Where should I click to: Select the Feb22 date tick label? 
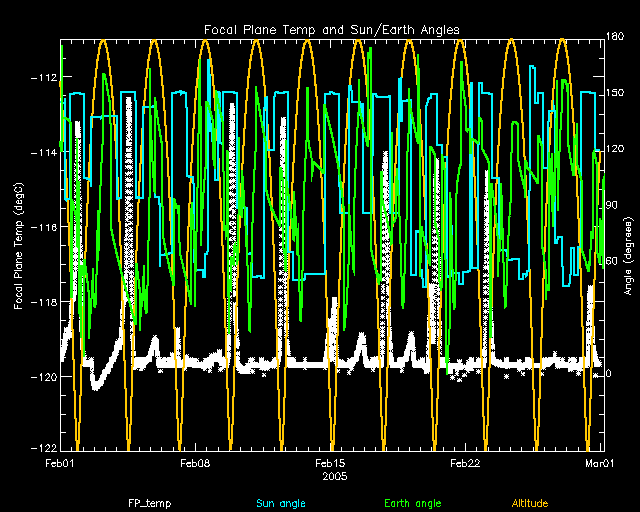[x=465, y=464]
